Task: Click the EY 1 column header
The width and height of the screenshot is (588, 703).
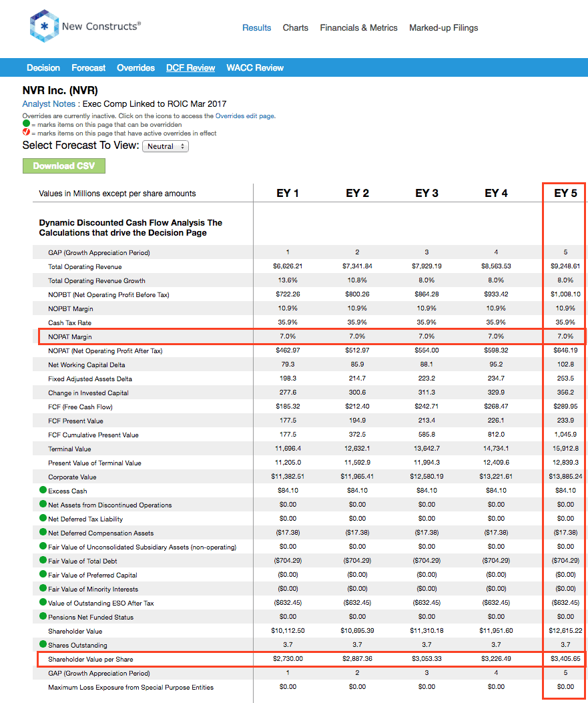Action: [288, 193]
